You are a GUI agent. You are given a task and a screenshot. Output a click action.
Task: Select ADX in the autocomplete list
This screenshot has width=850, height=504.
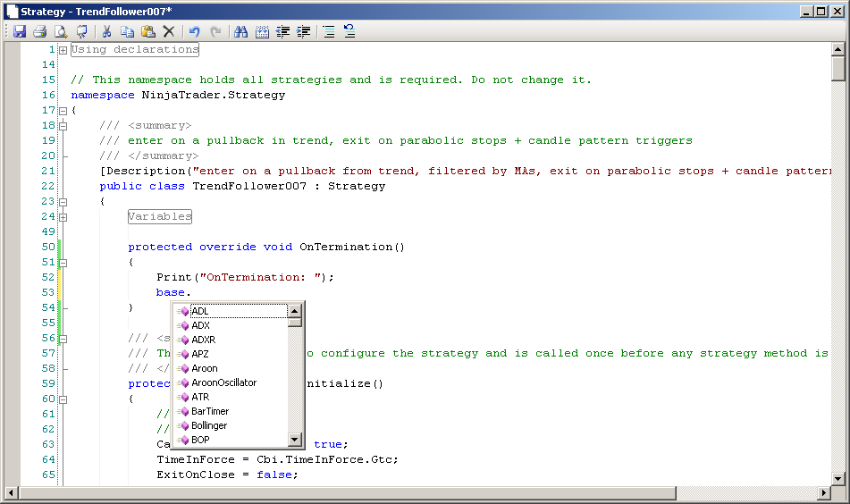click(x=231, y=325)
